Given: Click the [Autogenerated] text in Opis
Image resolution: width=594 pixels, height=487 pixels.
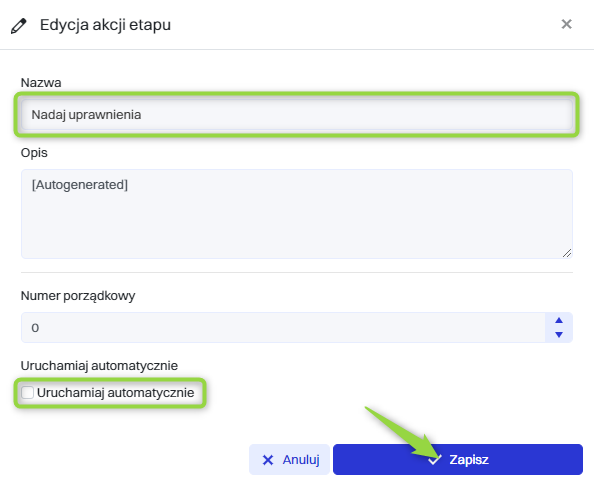Looking at the screenshot, I should pyautogui.click(x=80, y=185).
